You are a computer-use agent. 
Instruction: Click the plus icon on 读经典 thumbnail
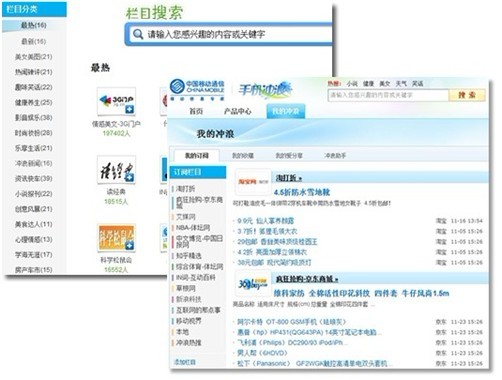pos(129,177)
